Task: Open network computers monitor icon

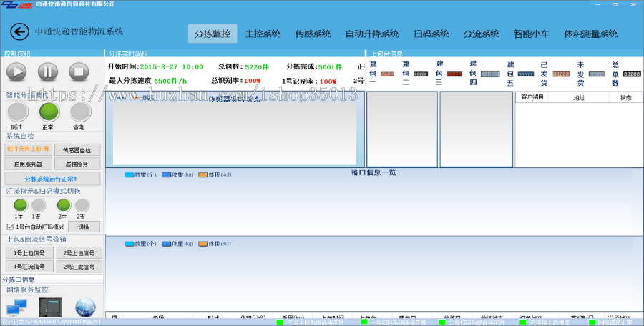Action: [17, 308]
